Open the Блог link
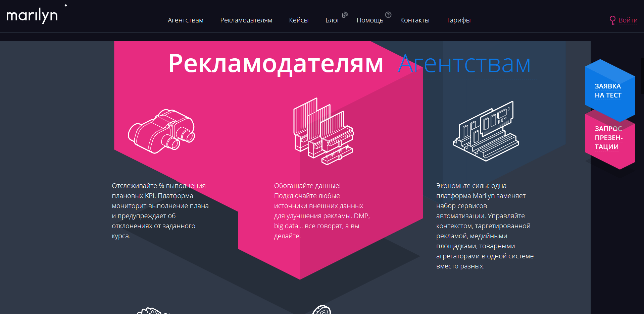The height and width of the screenshot is (314, 644). click(x=332, y=20)
